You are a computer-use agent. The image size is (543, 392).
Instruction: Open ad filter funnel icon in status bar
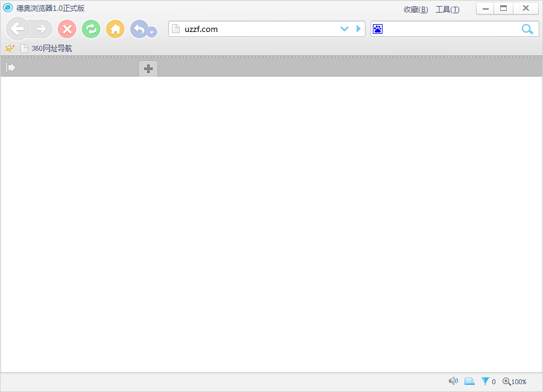(x=486, y=381)
